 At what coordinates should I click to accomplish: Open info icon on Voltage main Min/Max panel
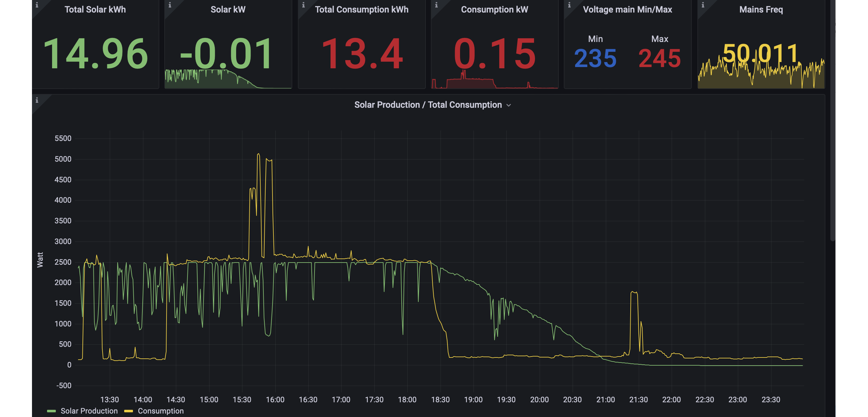click(569, 5)
